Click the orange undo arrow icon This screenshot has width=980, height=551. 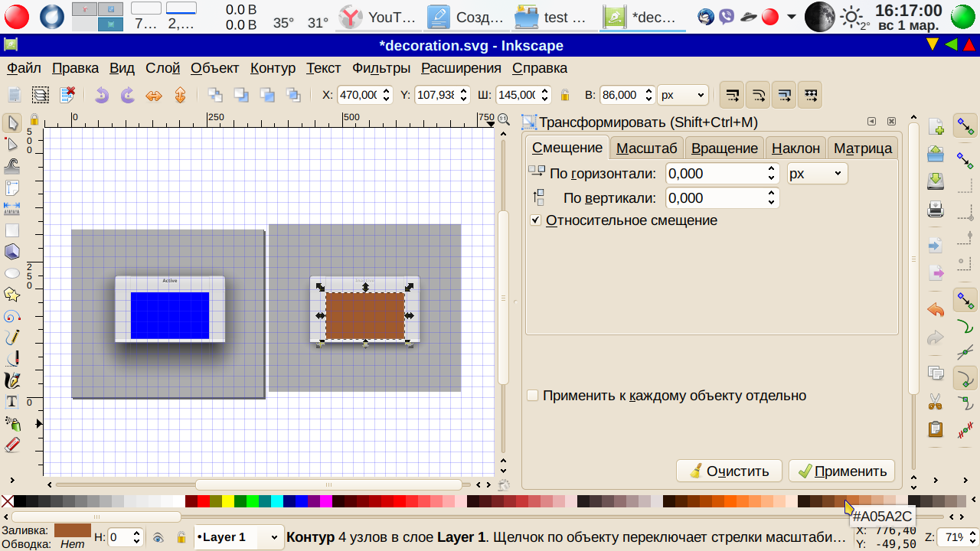pyautogui.click(x=935, y=310)
